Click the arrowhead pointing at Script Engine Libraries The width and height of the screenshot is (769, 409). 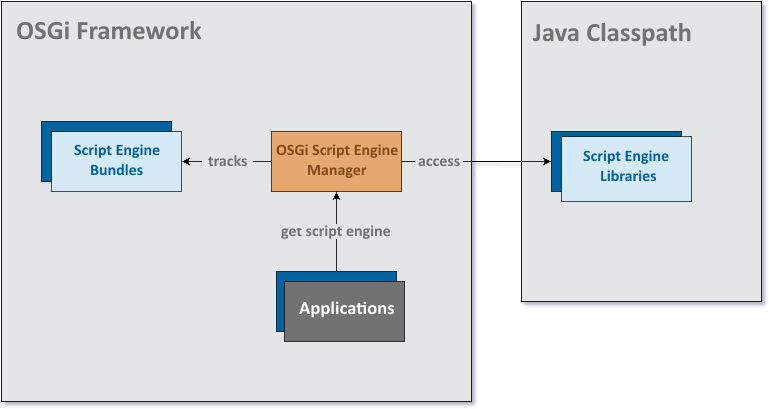coord(546,161)
